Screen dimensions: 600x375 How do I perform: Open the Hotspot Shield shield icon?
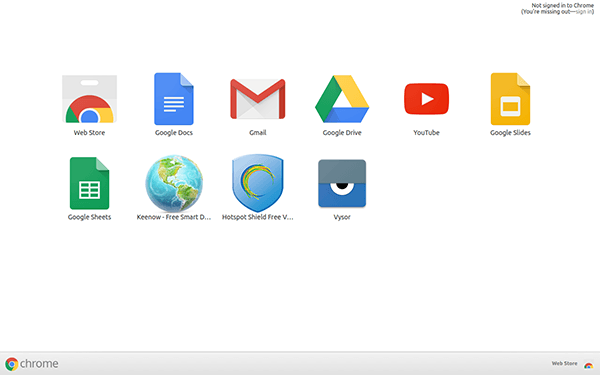[258, 183]
